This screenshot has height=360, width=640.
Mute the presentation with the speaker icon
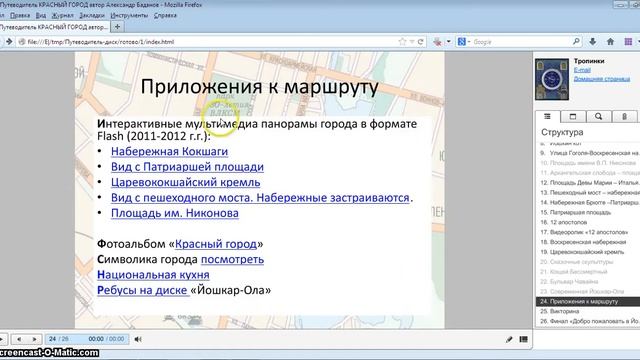click(x=138, y=339)
